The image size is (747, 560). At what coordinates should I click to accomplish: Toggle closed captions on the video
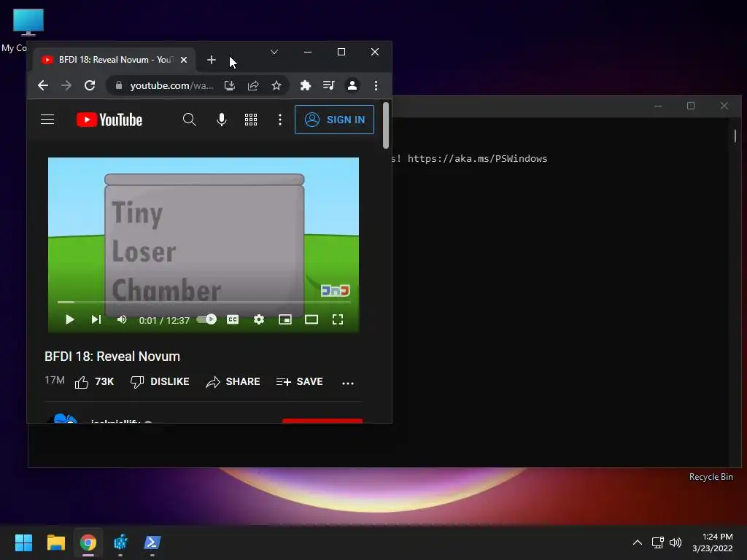tap(233, 319)
